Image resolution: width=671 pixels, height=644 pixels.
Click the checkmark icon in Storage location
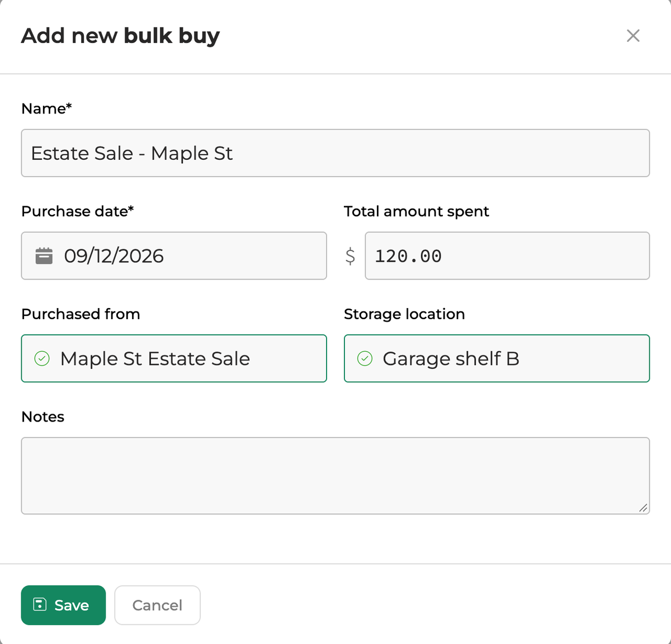tap(365, 358)
